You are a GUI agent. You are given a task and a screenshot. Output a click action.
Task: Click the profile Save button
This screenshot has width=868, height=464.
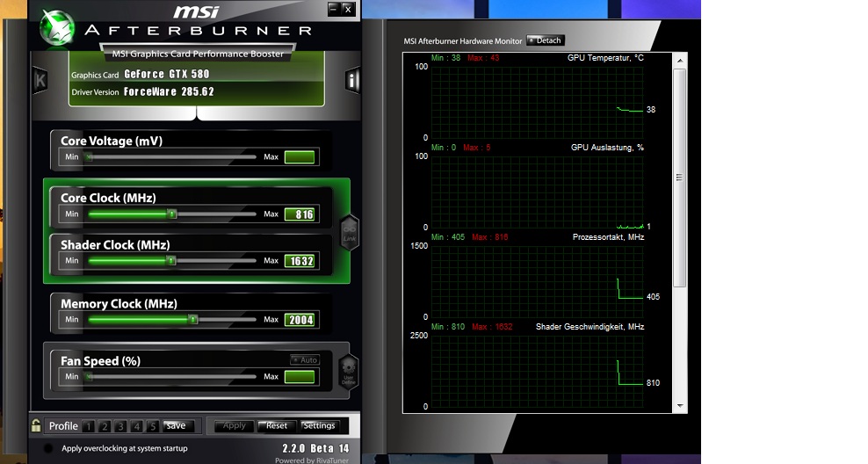coord(177,426)
